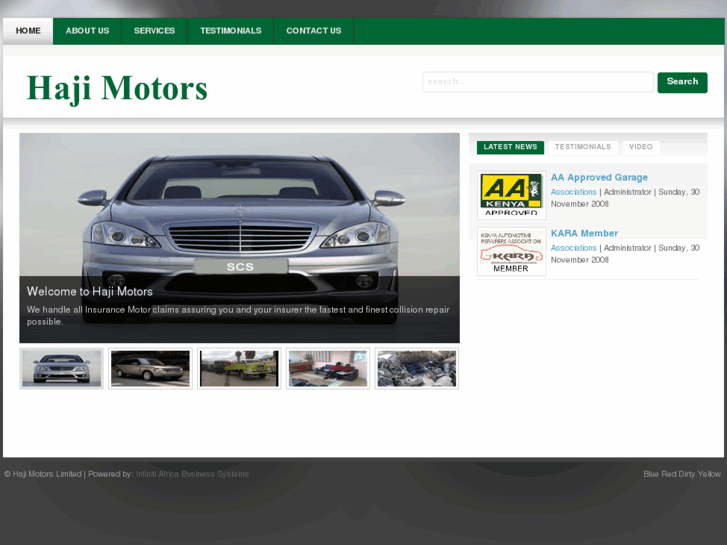Select the Range Rover slideshow thumbnail

tap(150, 369)
